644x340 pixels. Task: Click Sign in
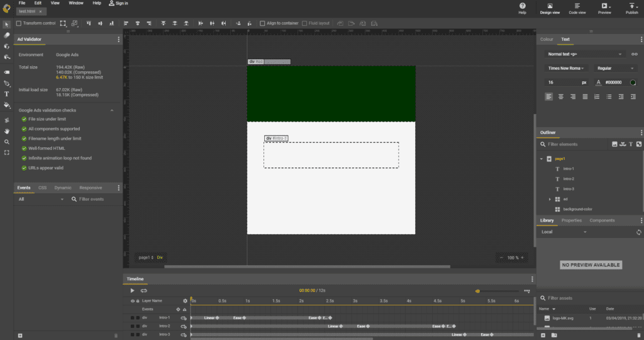click(x=118, y=3)
